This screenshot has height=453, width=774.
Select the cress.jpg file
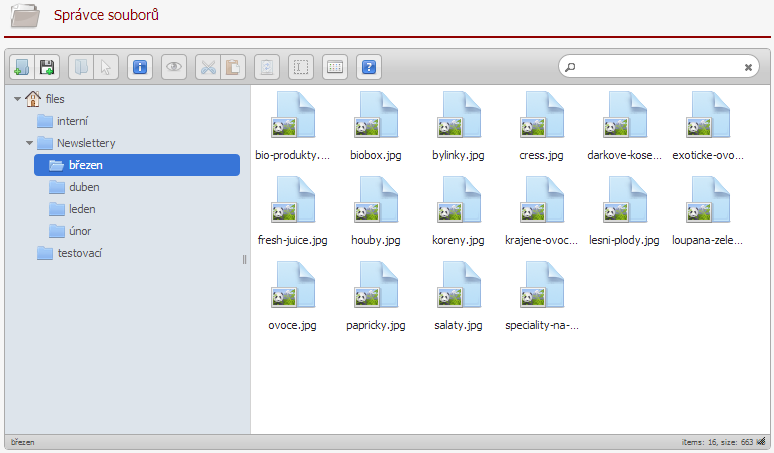pyautogui.click(x=542, y=126)
